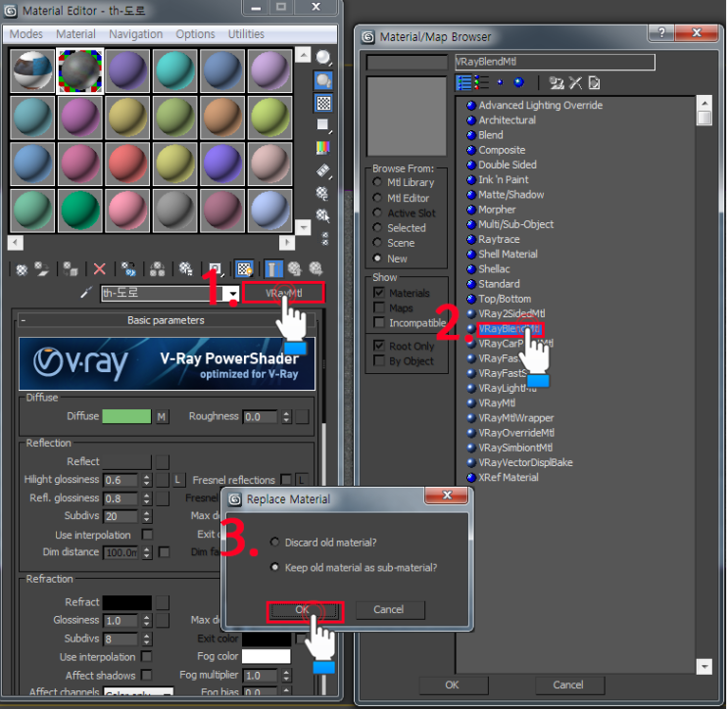The image size is (728, 709).
Task: Enable the Affect shadows checkbox
Action: tap(147, 674)
